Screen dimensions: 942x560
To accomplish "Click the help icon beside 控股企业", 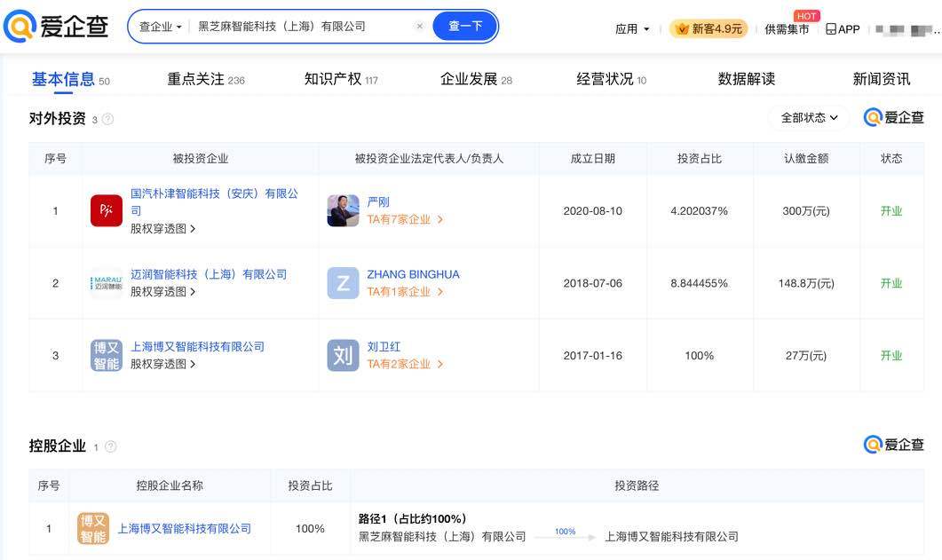I will pyautogui.click(x=111, y=446).
